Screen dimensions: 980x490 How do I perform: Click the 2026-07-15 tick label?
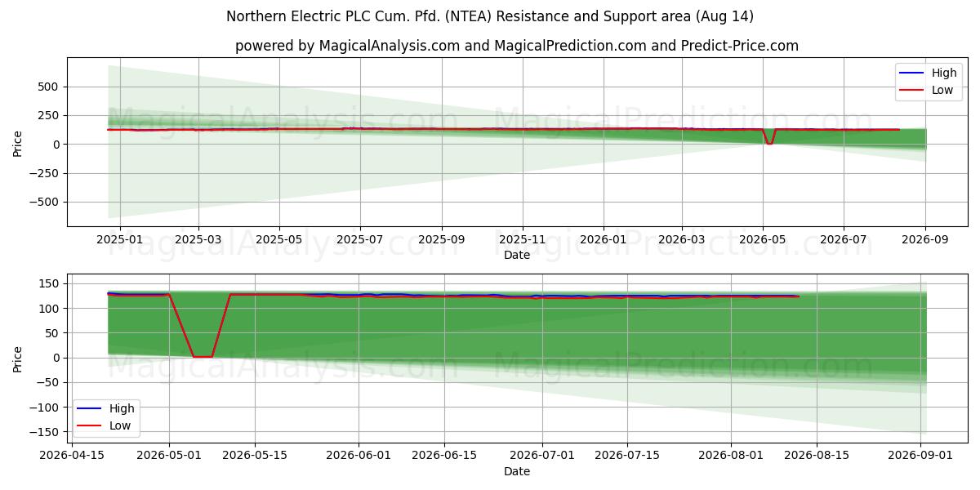628,456
